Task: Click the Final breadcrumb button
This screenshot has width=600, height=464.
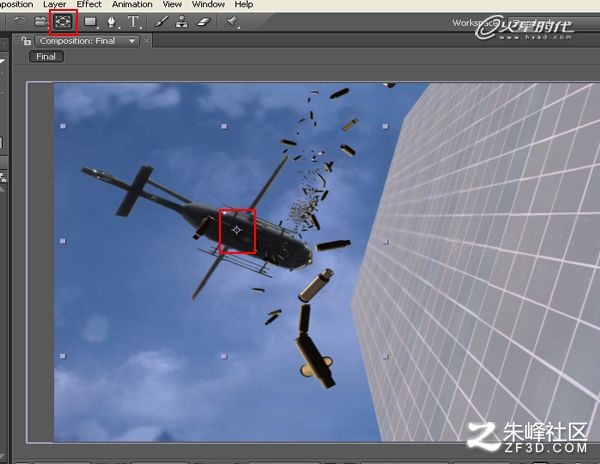Action: pos(46,57)
